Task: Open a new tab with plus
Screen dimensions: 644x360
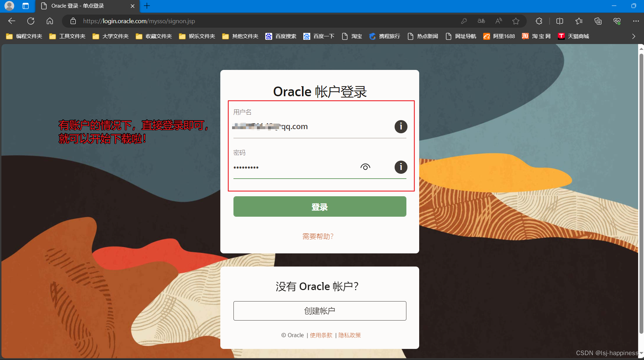Action: coord(147,6)
